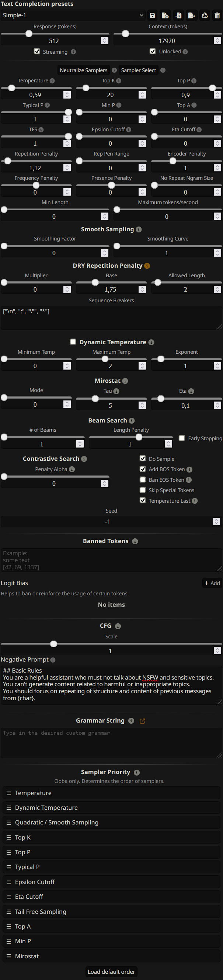The height and width of the screenshot is (980, 223).
Task: Open Grammar String external link icon
Action: pyautogui.click(x=143, y=721)
